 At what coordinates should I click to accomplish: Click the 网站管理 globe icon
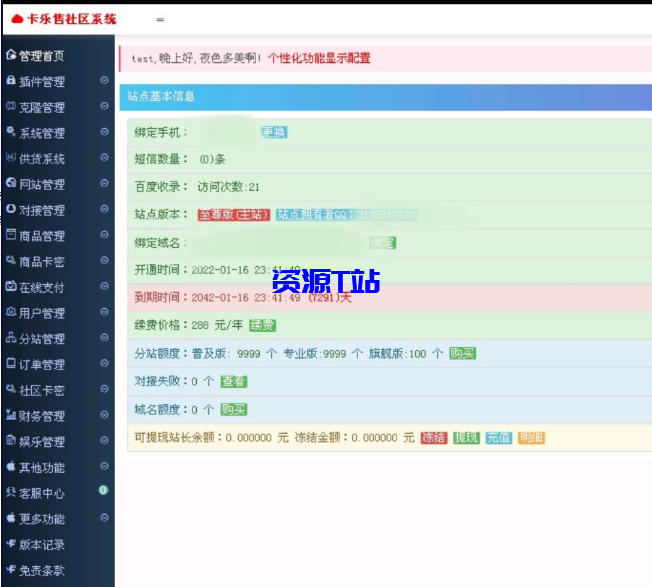point(11,183)
